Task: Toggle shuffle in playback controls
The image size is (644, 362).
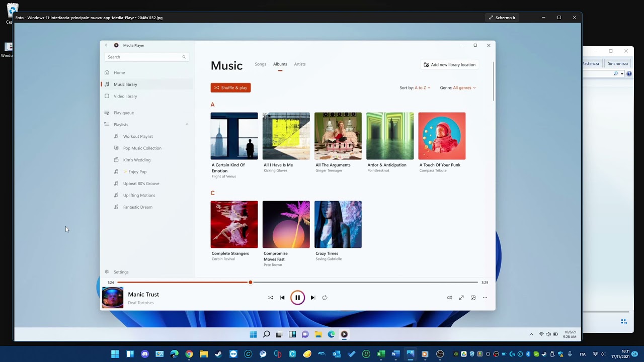Action: tap(270, 298)
